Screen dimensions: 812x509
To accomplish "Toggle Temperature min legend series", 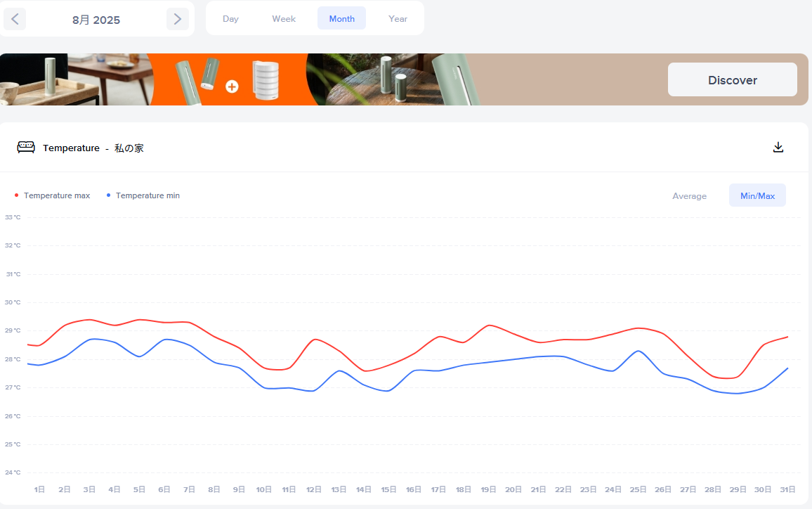I will click(148, 195).
